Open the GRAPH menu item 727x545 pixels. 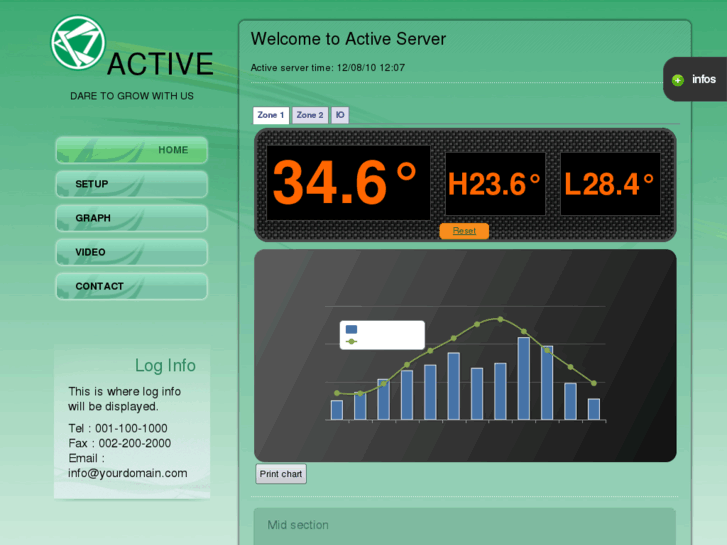tap(132, 218)
